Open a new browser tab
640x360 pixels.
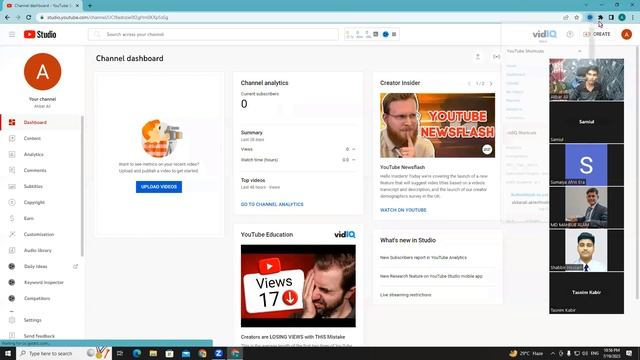pyautogui.click(x=89, y=6)
